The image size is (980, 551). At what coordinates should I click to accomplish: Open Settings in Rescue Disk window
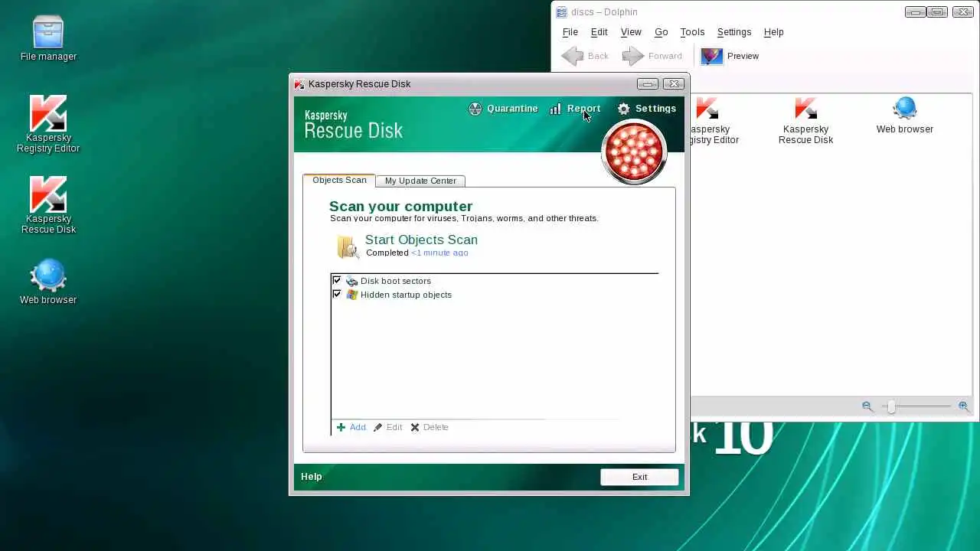647,109
